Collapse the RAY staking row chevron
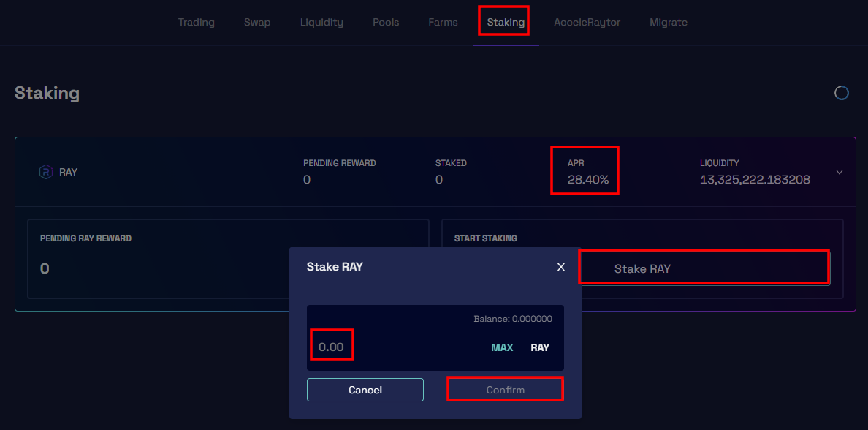Screen dimensions: 868x430 (x=840, y=172)
